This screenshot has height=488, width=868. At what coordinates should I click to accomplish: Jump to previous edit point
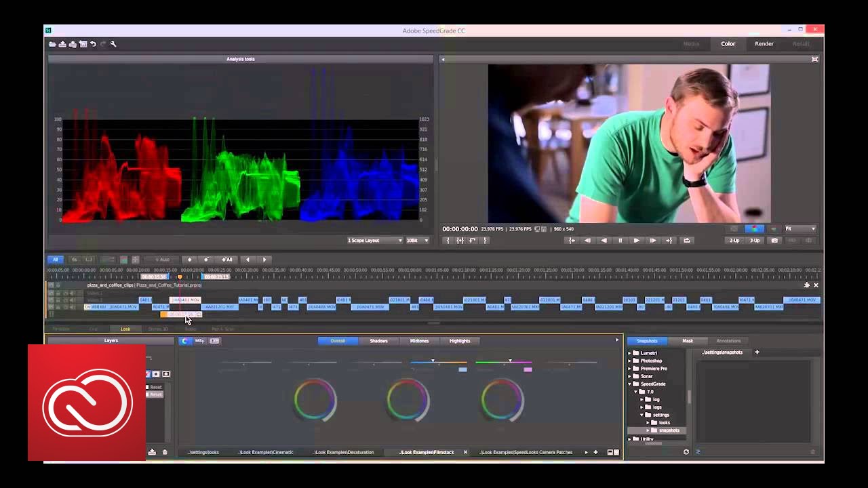click(x=571, y=241)
